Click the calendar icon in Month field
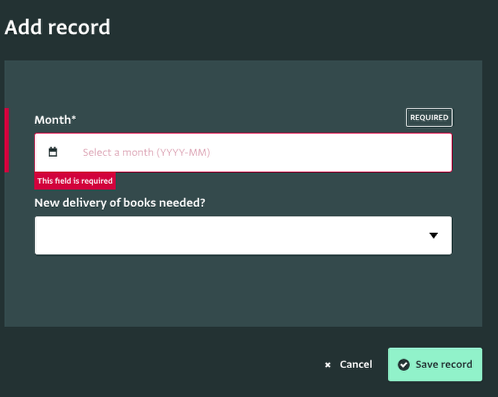Image resolution: width=498 pixels, height=397 pixels. coord(53,152)
